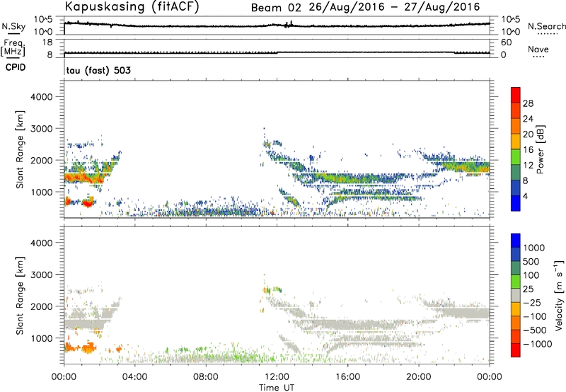The width and height of the screenshot is (566, 392).
Task: Click the Nave legend label
Action: pyautogui.click(x=538, y=49)
